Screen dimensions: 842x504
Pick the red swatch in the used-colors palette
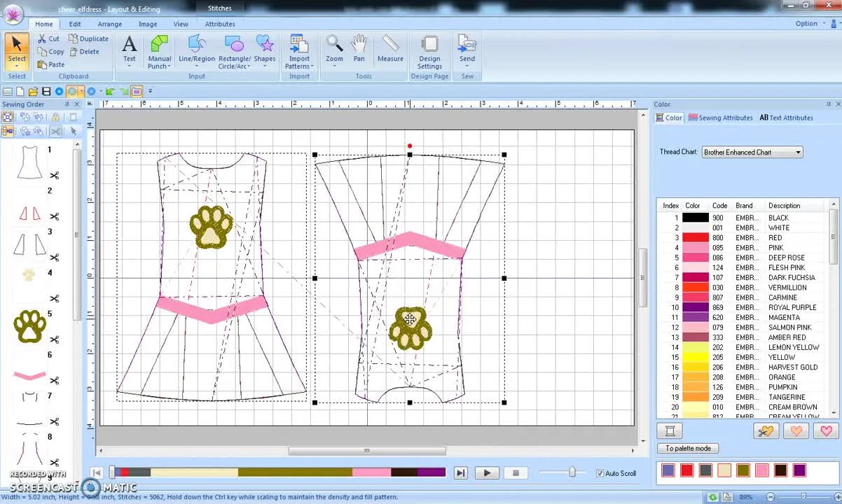[686, 471]
